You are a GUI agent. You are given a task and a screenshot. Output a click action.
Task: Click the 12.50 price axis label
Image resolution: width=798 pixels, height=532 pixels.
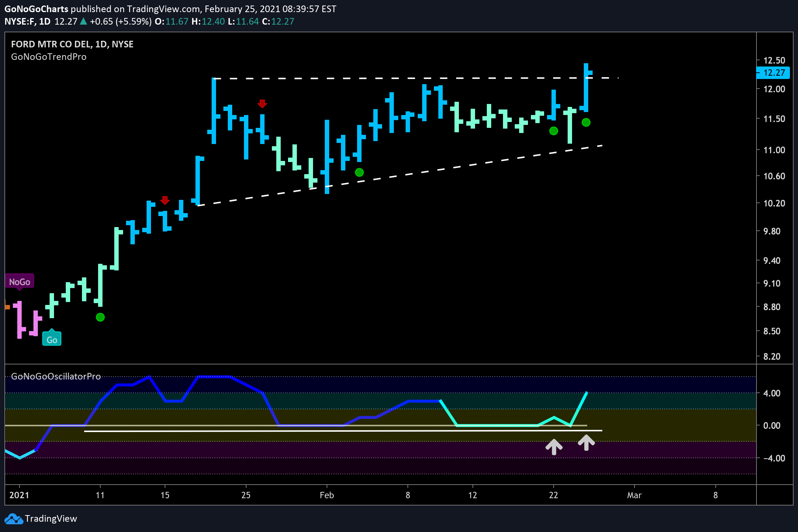point(774,60)
